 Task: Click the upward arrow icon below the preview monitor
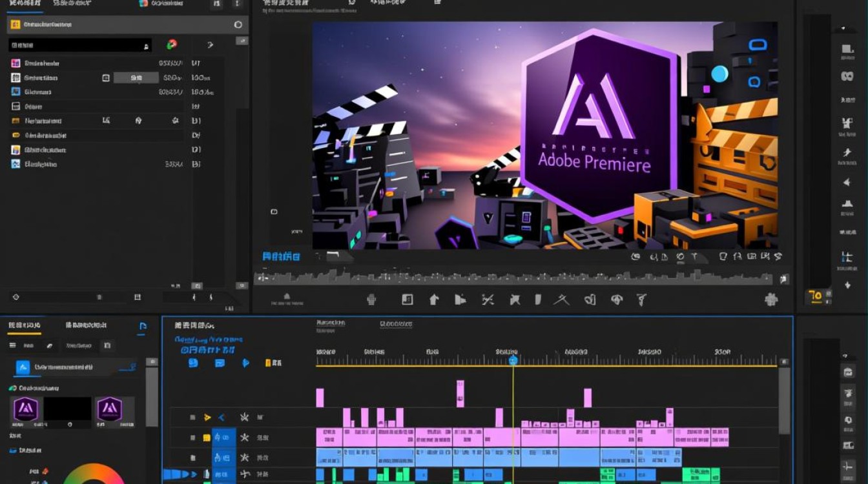pyautogui.click(x=434, y=299)
